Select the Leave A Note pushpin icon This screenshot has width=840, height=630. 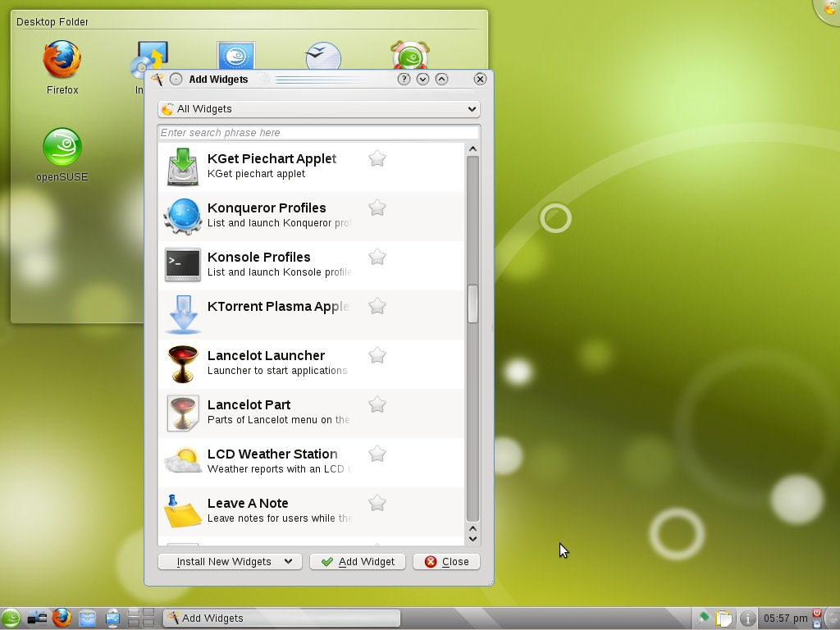point(182,511)
